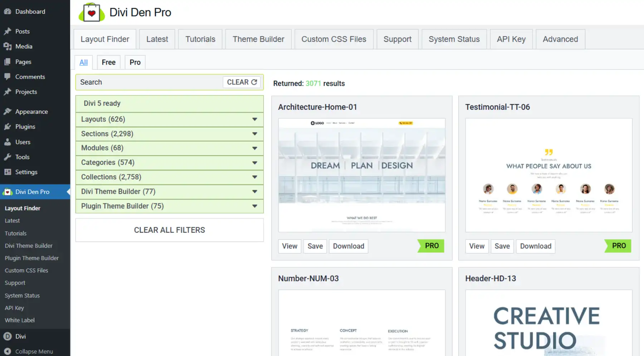644x356 pixels.
Task: Enable the Divi 5 ready filter
Action: pyautogui.click(x=102, y=103)
